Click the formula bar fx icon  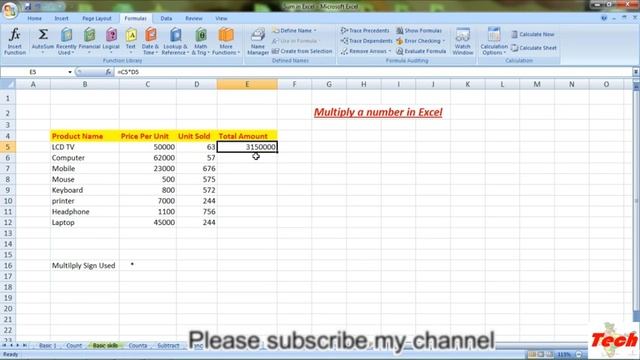click(x=108, y=72)
